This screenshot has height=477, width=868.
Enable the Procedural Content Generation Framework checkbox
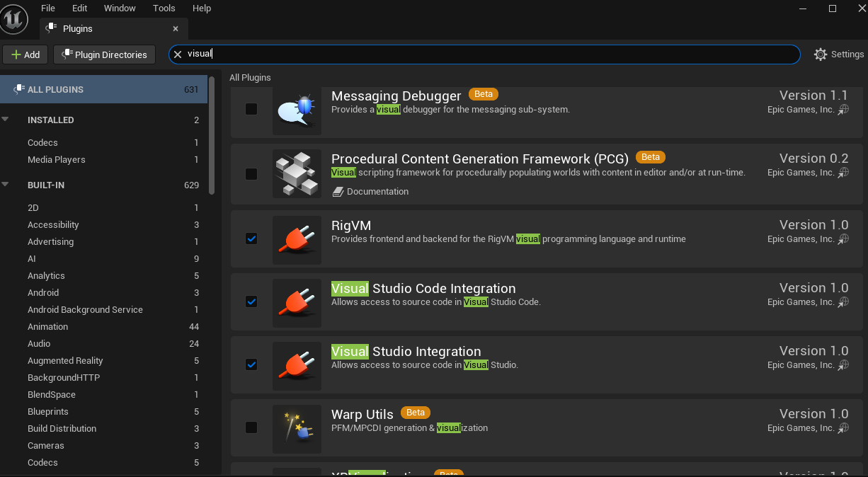251,173
